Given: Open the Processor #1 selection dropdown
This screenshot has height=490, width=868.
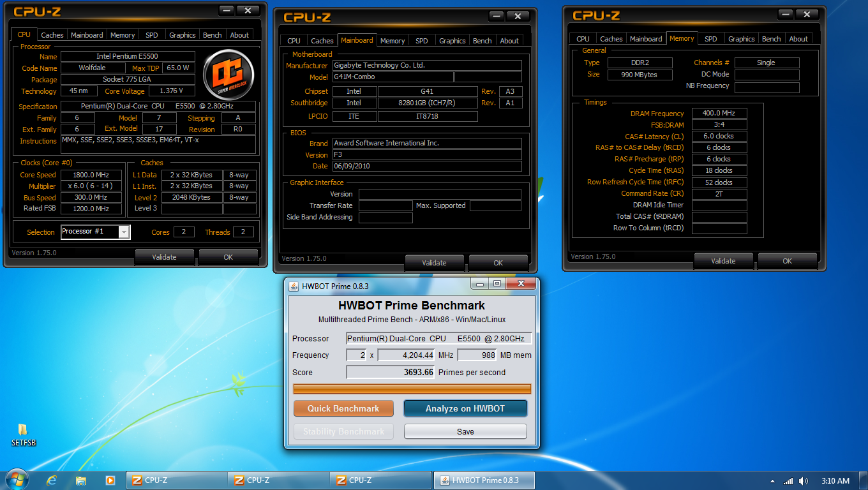Looking at the screenshot, I should [x=96, y=232].
